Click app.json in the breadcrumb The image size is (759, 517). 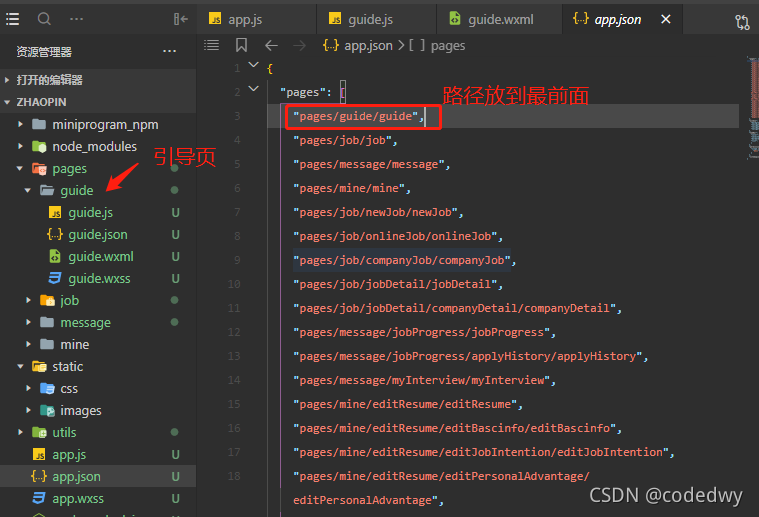click(x=368, y=46)
